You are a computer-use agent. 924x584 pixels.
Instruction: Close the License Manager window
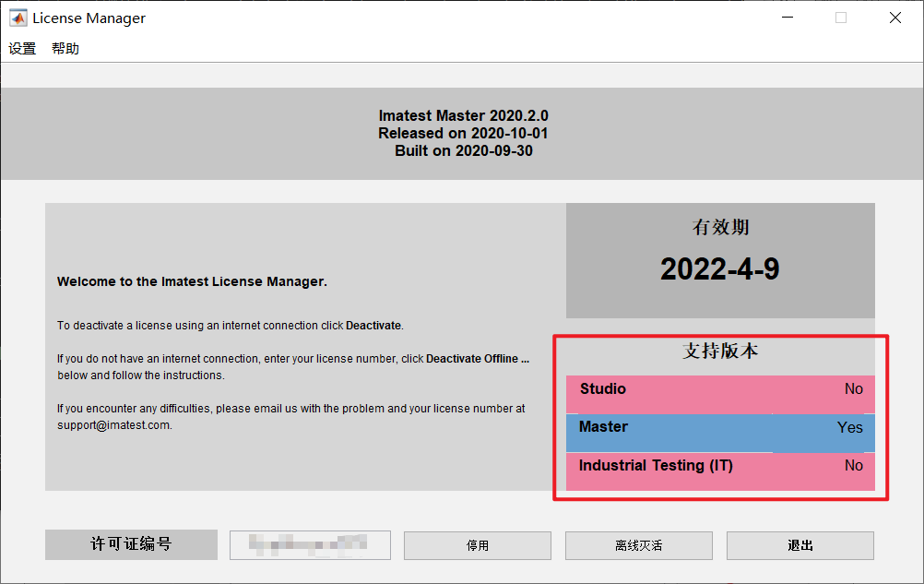tap(895, 18)
